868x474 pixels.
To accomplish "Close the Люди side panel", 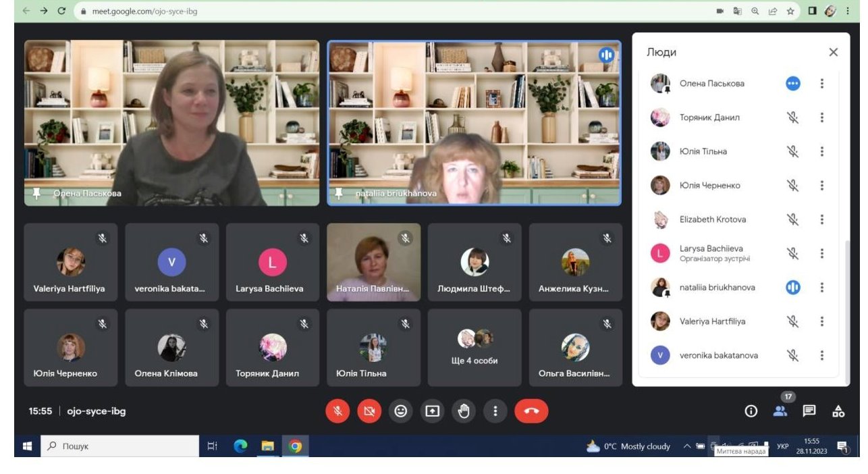I will pos(833,53).
